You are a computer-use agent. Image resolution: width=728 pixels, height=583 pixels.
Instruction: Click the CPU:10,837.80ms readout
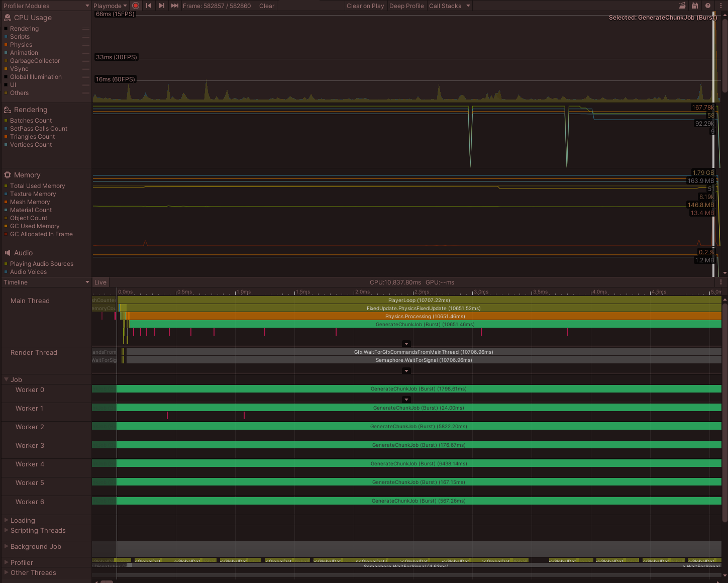(x=395, y=282)
